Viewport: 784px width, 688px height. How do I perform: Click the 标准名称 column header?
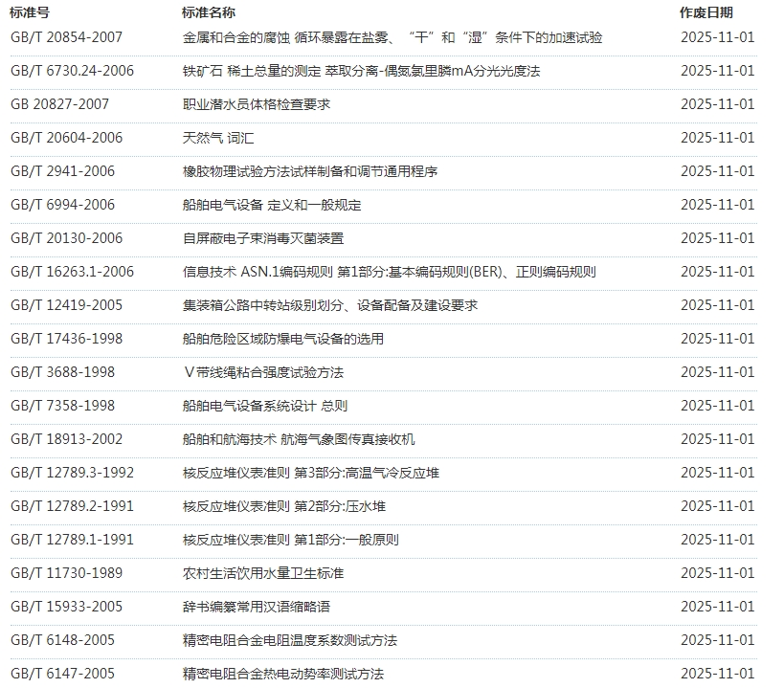point(208,12)
